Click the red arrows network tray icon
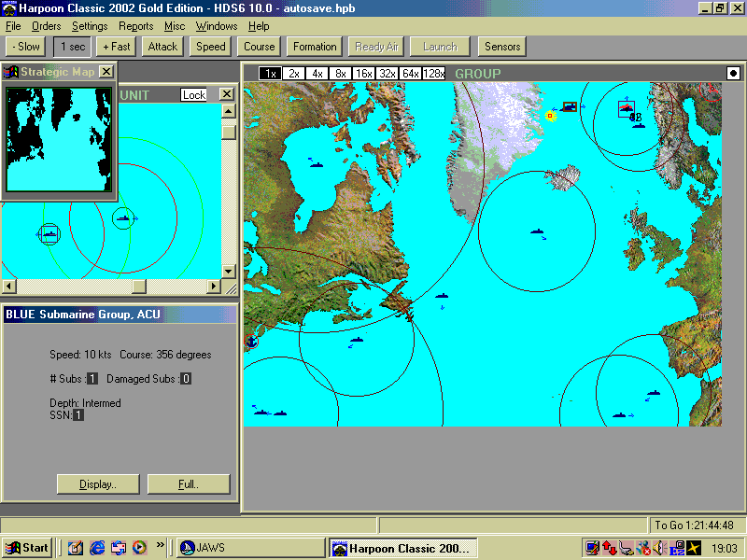The width and height of the screenshot is (747, 560). (610, 549)
